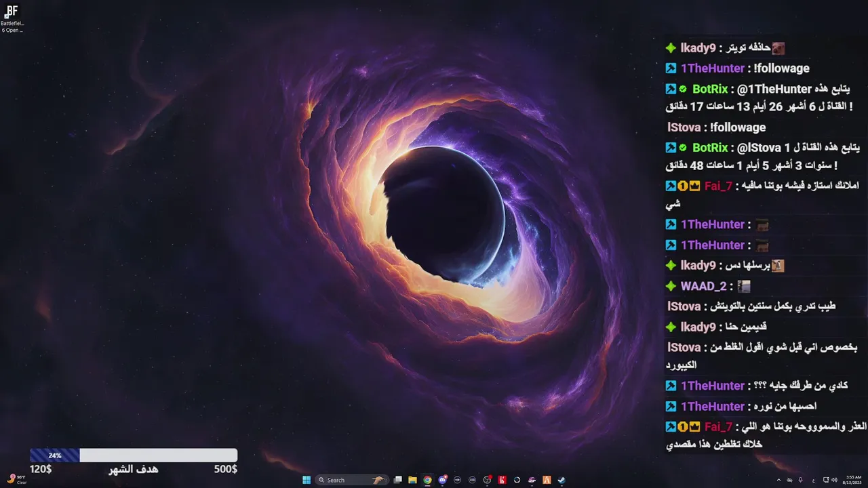This screenshot has width=868, height=488.
Task: Open Task View from the taskbar
Action: [398, 480]
